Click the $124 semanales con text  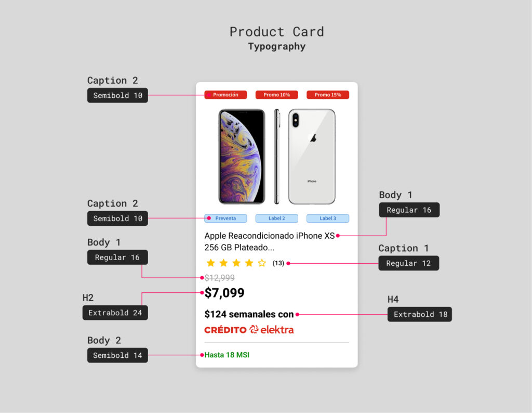point(249,314)
